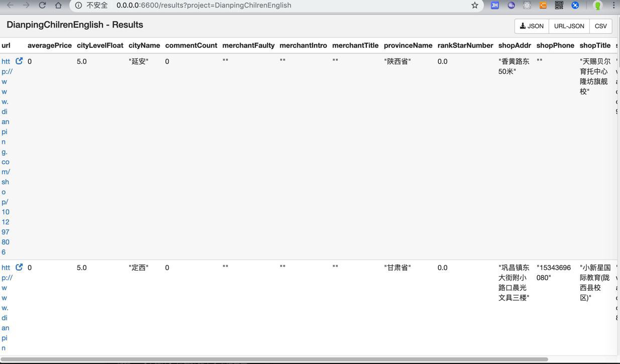Image resolution: width=620 pixels, height=364 pixels.
Task: Open the green user profile avatar
Action: (x=597, y=5)
